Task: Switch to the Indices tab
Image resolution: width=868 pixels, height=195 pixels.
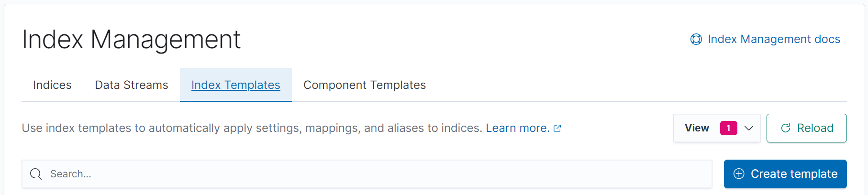Action: tap(52, 85)
